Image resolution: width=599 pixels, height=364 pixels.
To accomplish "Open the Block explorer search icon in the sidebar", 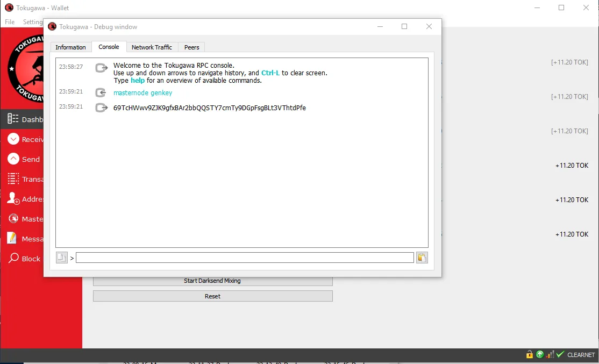I will (x=13, y=258).
